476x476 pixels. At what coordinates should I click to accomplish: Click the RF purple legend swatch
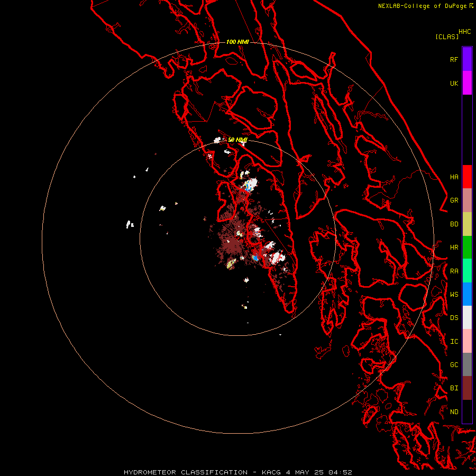(467, 59)
